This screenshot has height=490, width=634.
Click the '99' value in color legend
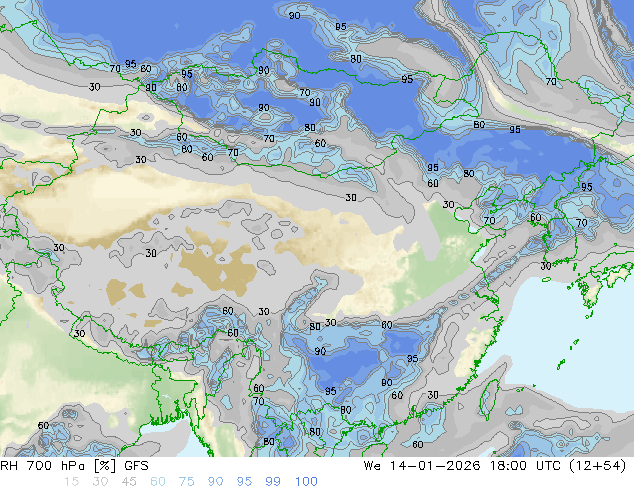(x=273, y=482)
